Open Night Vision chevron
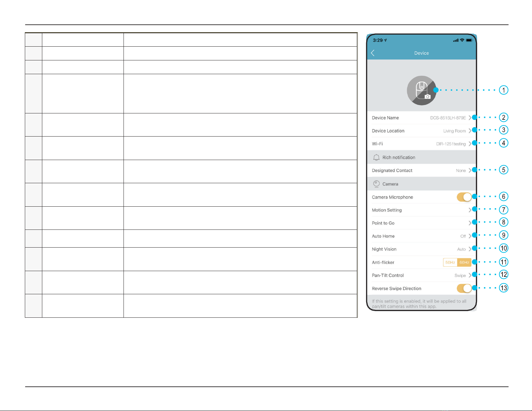The image size is (532, 411). [x=470, y=249]
